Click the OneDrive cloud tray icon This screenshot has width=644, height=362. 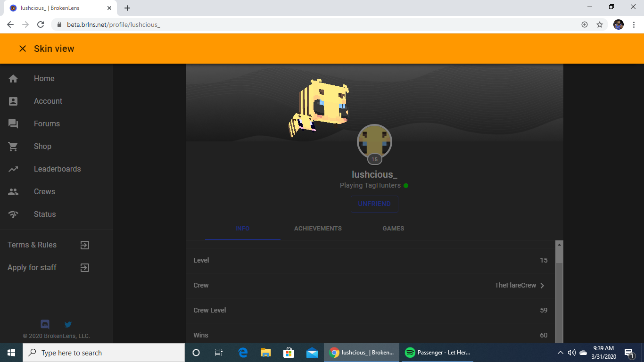coord(583,353)
